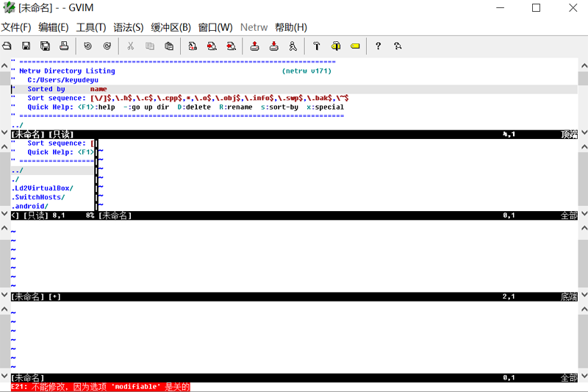Viewport: 588px width, 392px height.
Task: Click the top window's left scrollbar up arrow
Action: pyautogui.click(x=4, y=65)
